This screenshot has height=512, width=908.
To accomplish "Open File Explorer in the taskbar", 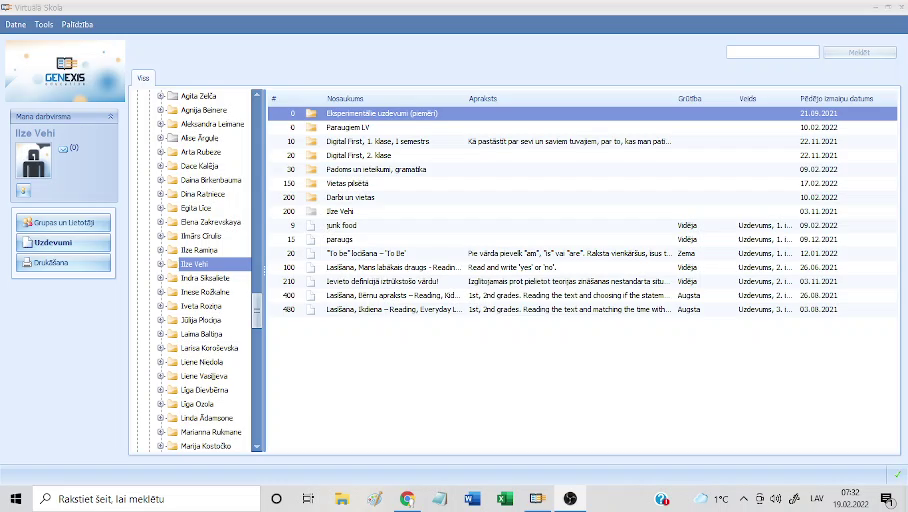I will [x=342, y=498].
